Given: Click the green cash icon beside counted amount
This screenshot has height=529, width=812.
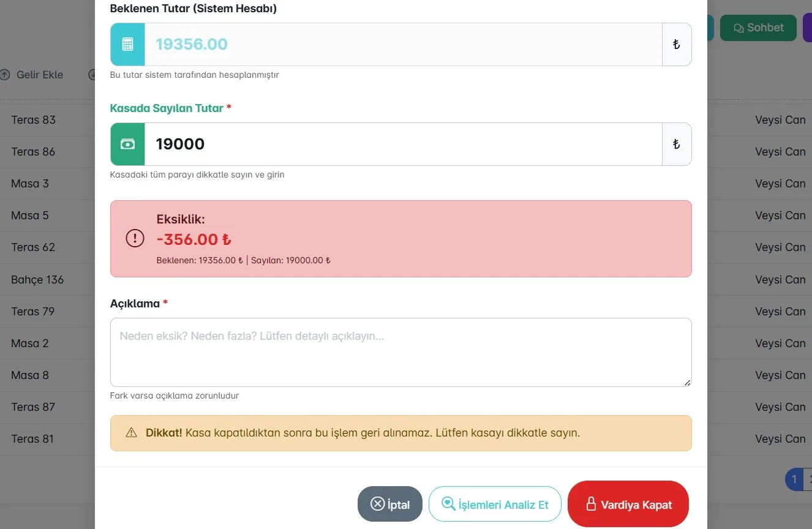Looking at the screenshot, I should pyautogui.click(x=127, y=144).
